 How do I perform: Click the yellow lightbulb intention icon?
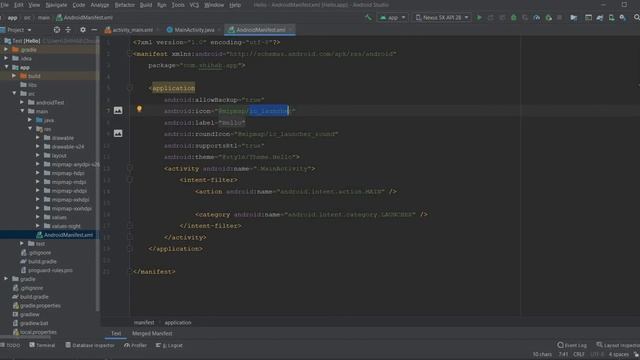pyautogui.click(x=139, y=109)
